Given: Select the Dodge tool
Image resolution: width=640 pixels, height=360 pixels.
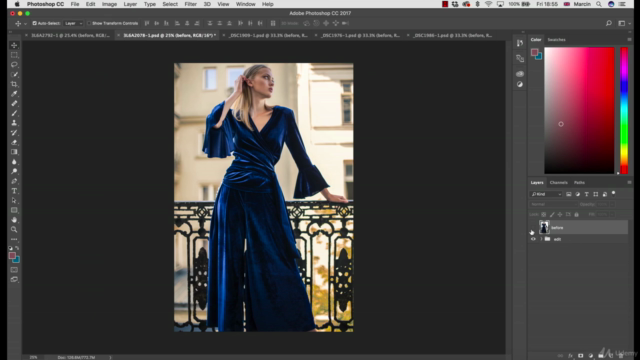Looking at the screenshot, I should 14,171.
